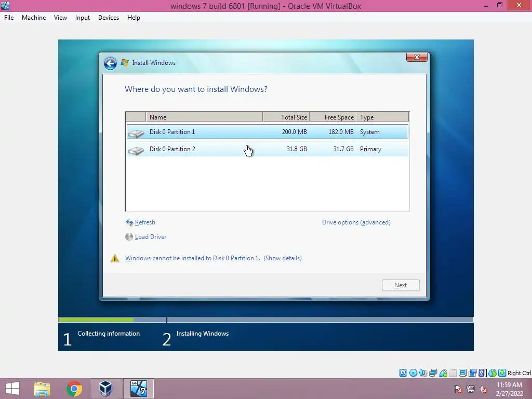Sort by the Type column header
This screenshot has width=532, height=399.
click(x=383, y=117)
